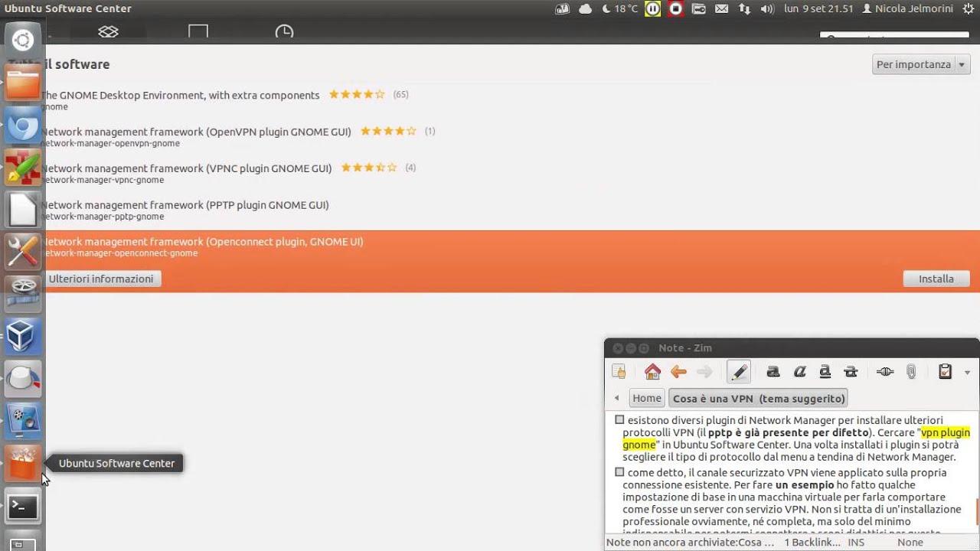
Task: Check the 'come detto, il canale' checkbox
Action: tap(619, 472)
